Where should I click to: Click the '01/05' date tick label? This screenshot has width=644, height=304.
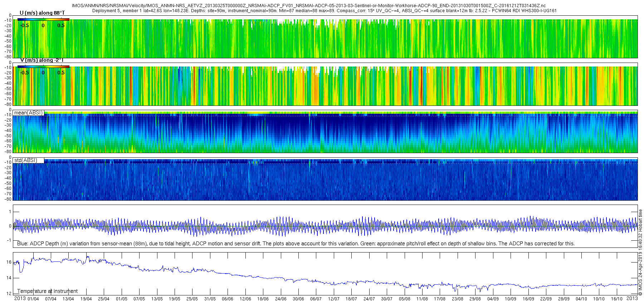121,299
